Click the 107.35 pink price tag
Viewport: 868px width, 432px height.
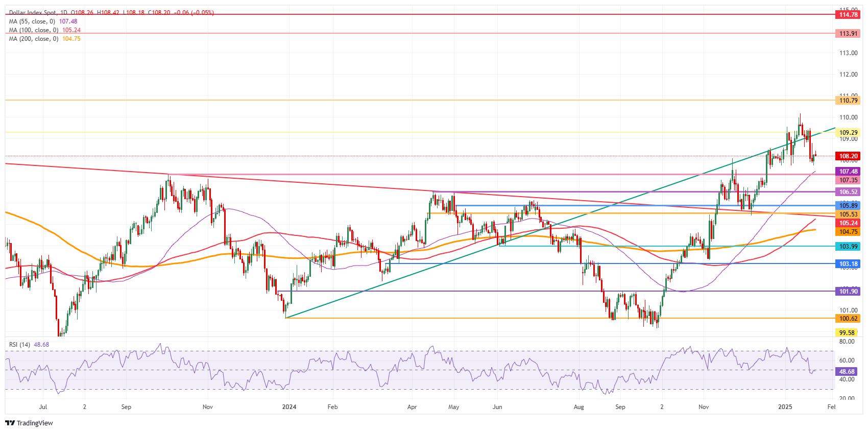(848, 180)
